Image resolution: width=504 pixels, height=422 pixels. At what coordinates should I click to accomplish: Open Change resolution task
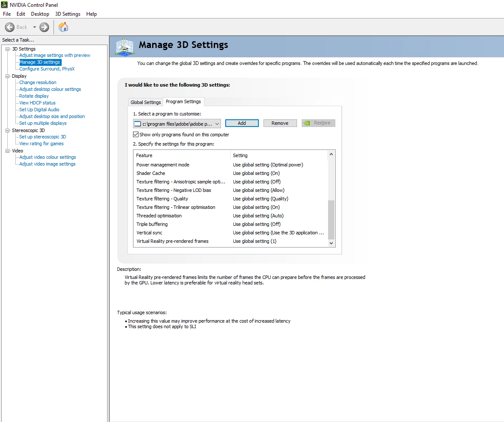[37, 82]
